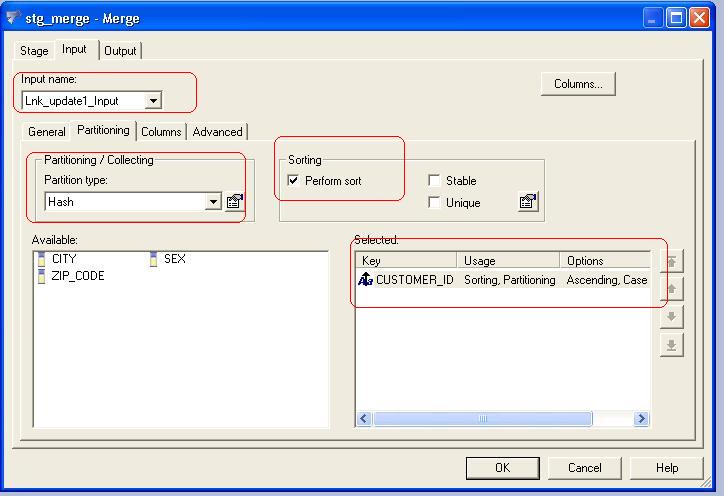Open partition type properties icon beside Hash

point(234,202)
